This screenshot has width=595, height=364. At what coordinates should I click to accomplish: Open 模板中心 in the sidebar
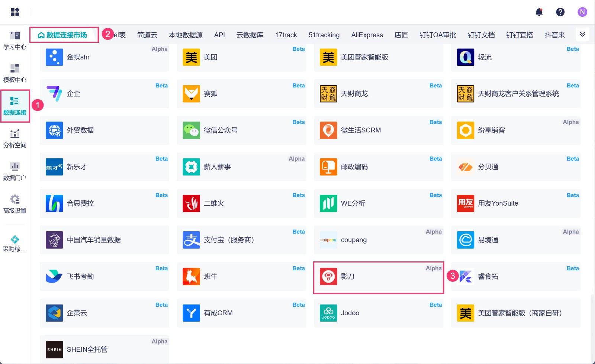15,73
